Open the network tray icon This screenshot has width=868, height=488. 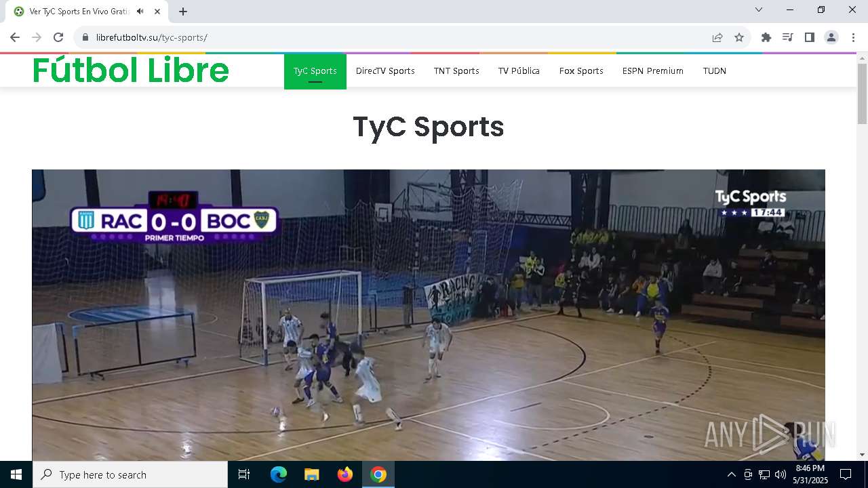(764, 474)
